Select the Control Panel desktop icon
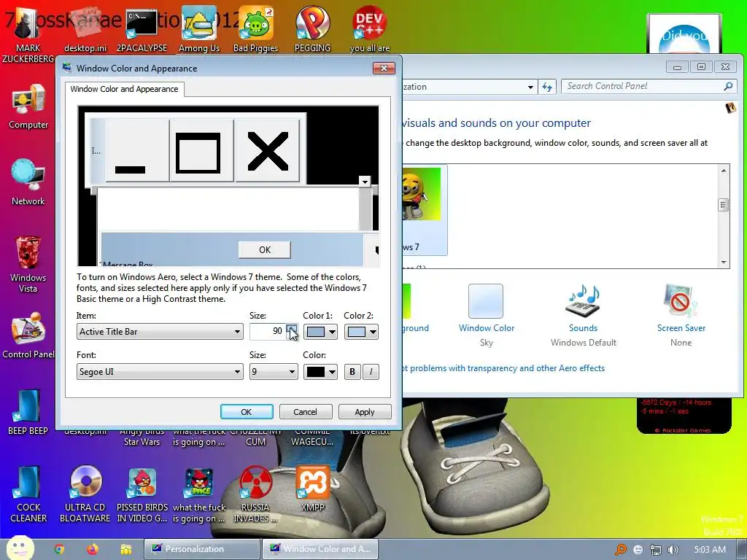 pos(28,335)
